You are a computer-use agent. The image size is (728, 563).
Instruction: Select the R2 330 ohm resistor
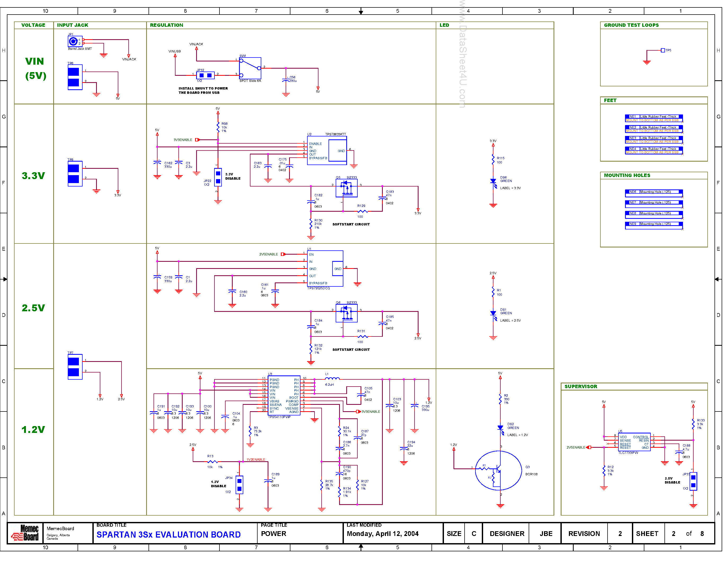coord(500,399)
